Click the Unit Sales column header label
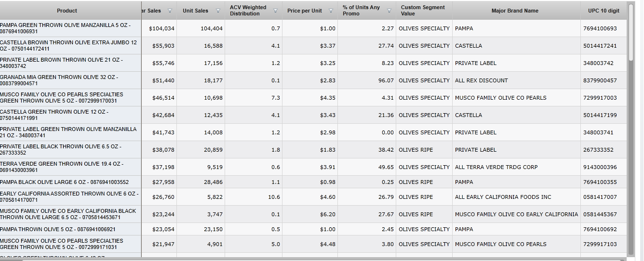 click(x=195, y=11)
